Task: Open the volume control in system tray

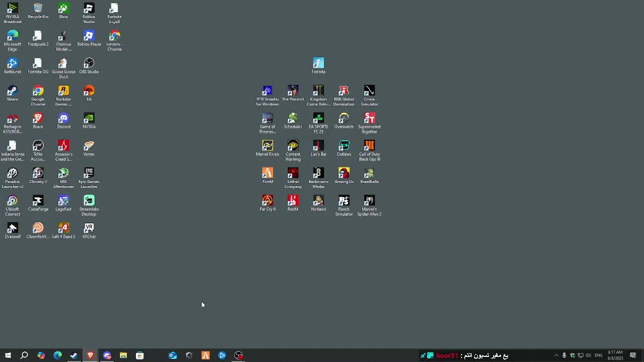Action: pyautogui.click(x=588, y=355)
